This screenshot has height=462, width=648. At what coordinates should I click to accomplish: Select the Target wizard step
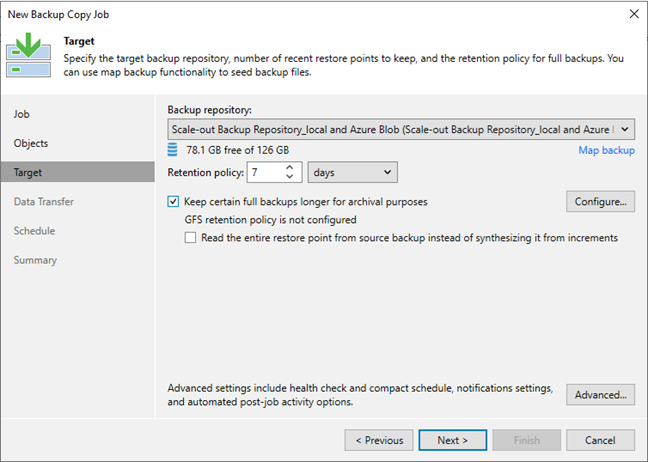click(x=78, y=172)
